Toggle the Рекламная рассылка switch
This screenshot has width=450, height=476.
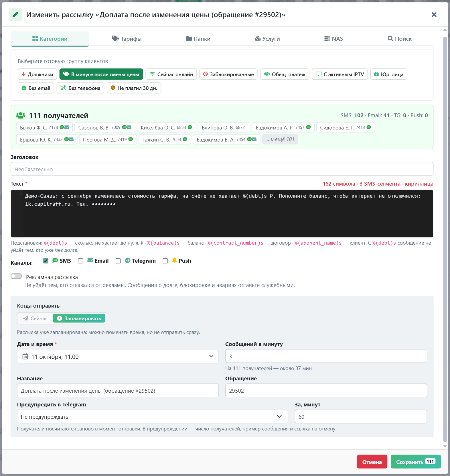[16, 276]
